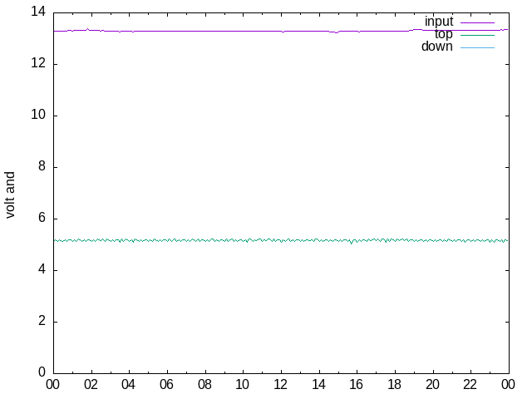Click the x-axis time label 02
Viewport: 532px width, 399px height.
coord(91,385)
